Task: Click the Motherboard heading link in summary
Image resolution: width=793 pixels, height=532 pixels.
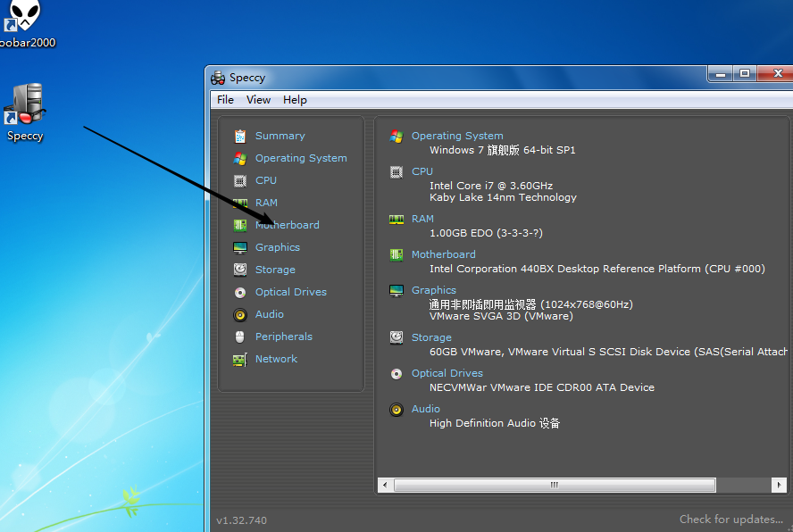Action: point(444,254)
